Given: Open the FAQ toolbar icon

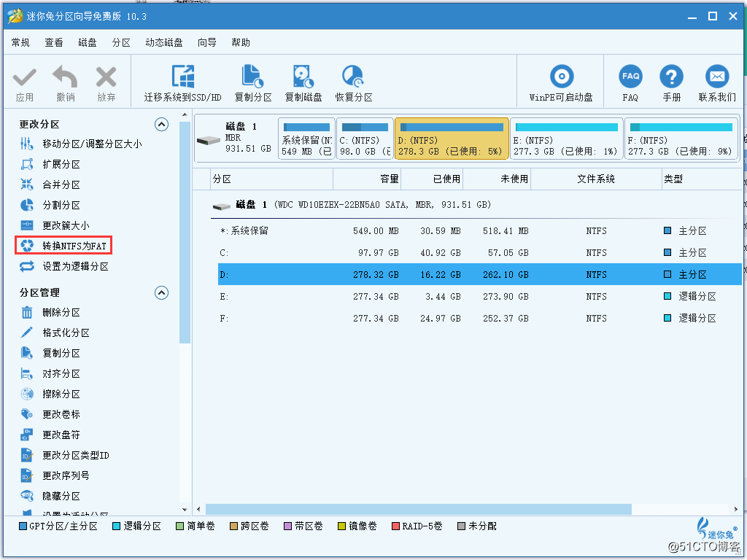Looking at the screenshot, I should [630, 77].
